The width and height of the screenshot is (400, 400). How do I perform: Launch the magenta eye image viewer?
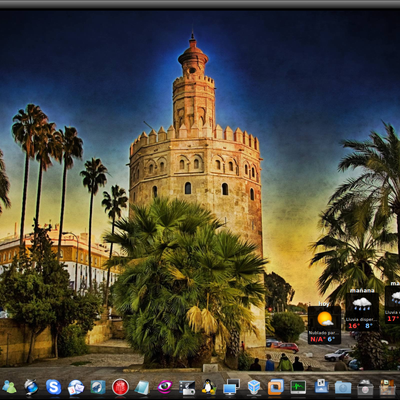tap(165, 387)
